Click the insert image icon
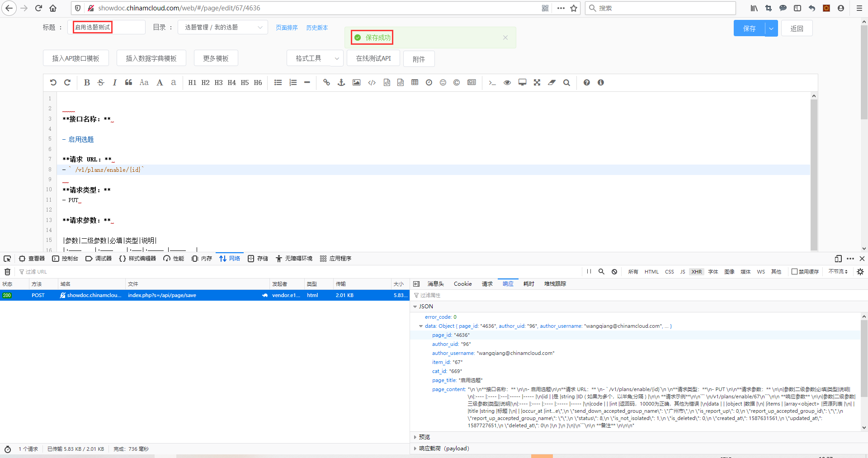Viewport: 868px width, 458px height. coord(356,82)
